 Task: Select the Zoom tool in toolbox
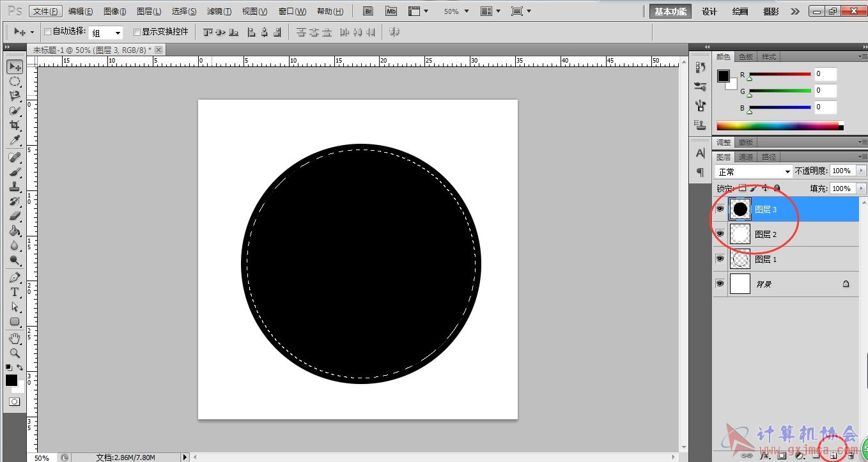(x=15, y=353)
